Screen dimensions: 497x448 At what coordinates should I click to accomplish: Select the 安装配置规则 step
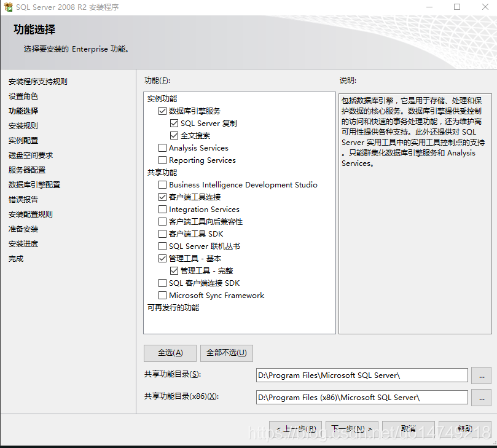(31, 214)
